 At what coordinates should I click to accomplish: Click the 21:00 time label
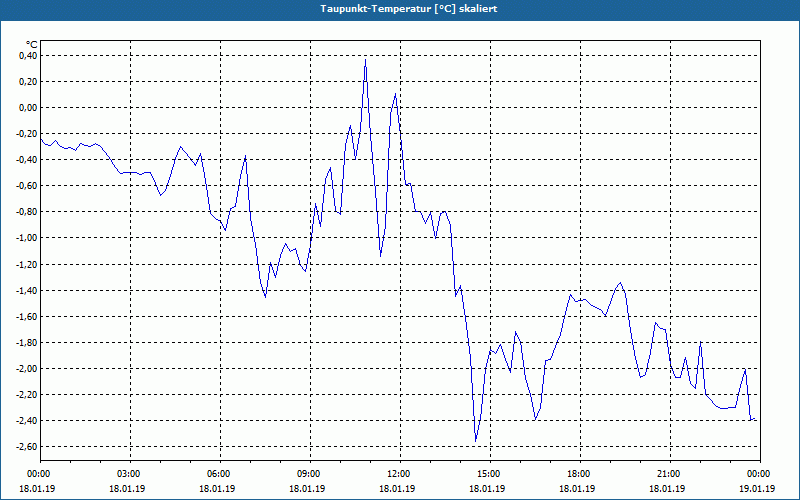[x=667, y=474]
